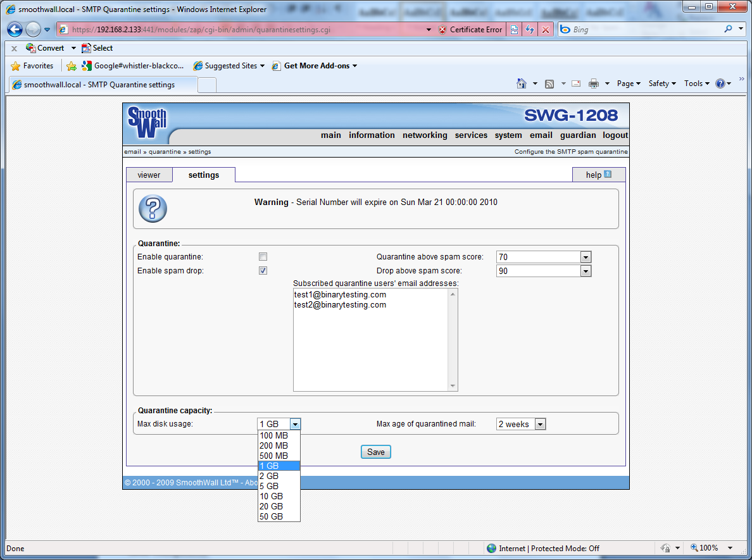This screenshot has width=752, height=560.
Task: Click the compatibility view icon
Action: pyautogui.click(x=514, y=30)
